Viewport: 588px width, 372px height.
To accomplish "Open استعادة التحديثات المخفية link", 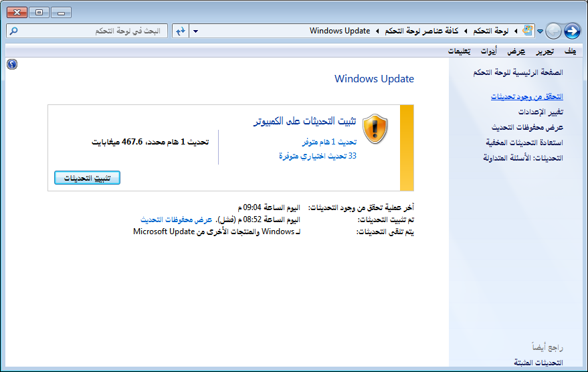I will [524, 143].
